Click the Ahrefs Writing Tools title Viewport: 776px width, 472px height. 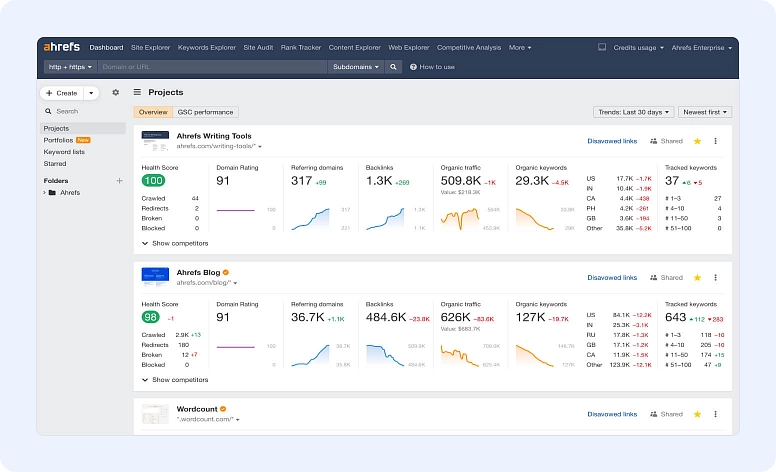coord(214,136)
